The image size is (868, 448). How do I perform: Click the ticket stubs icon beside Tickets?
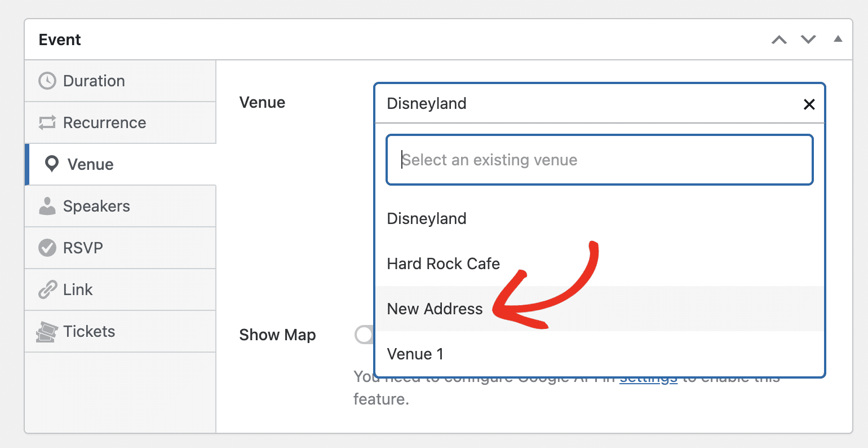pyautogui.click(x=47, y=332)
